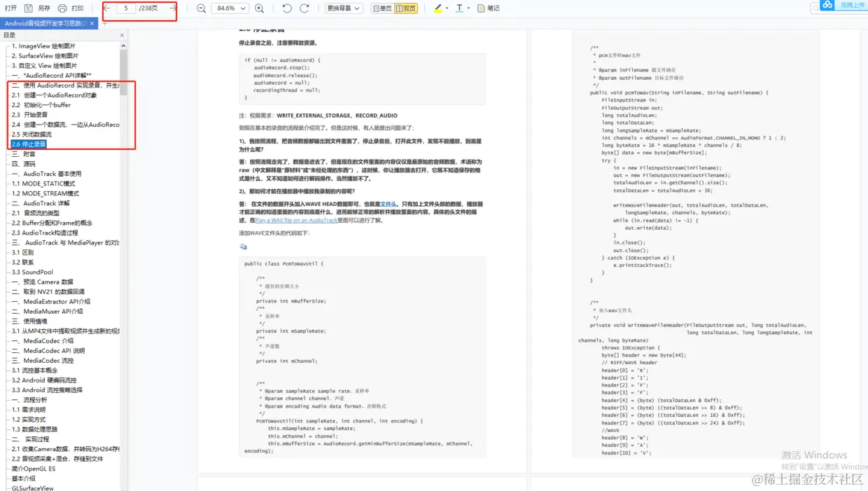Click the 打开 open file button
Viewport: 868px width, 491px height.
10,8
